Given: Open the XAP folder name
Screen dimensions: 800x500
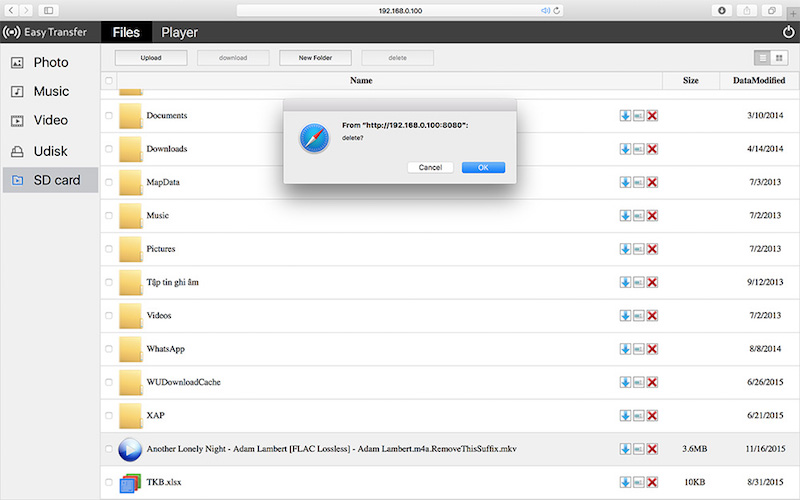Looking at the screenshot, I should 156,415.
